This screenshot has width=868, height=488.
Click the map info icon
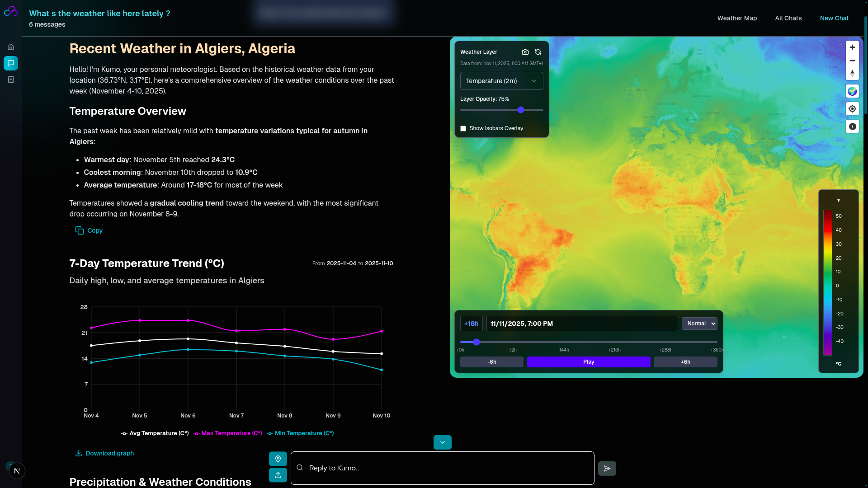(852, 127)
